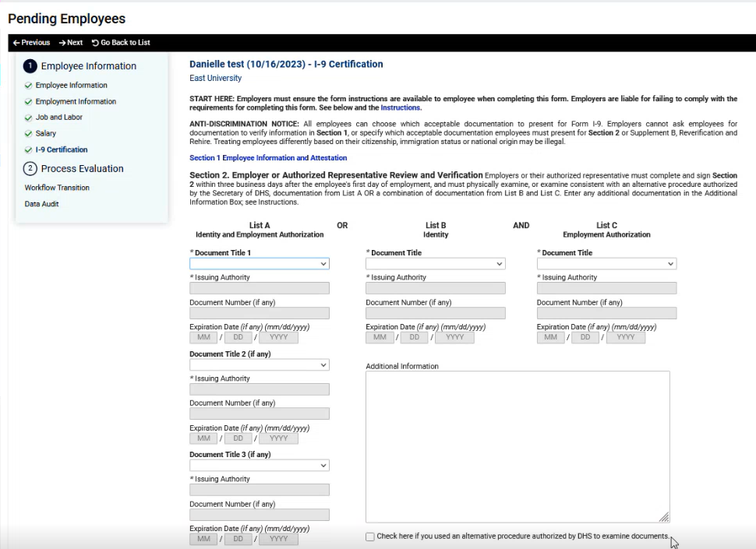
Task: Check the DHS alternative procedure checkbox
Action: (370, 537)
